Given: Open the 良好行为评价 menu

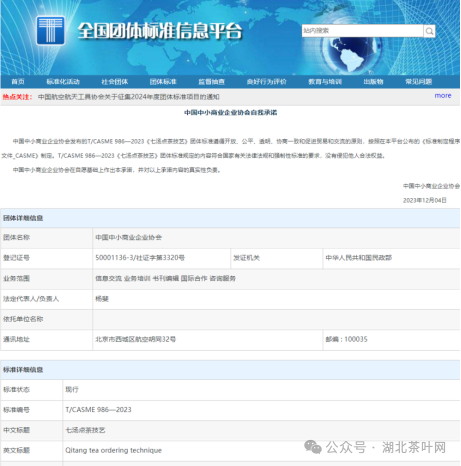Looking at the screenshot, I should pyautogui.click(x=266, y=82).
